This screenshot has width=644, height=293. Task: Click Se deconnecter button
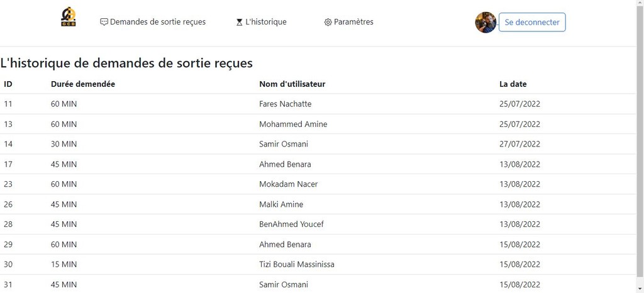coord(532,22)
